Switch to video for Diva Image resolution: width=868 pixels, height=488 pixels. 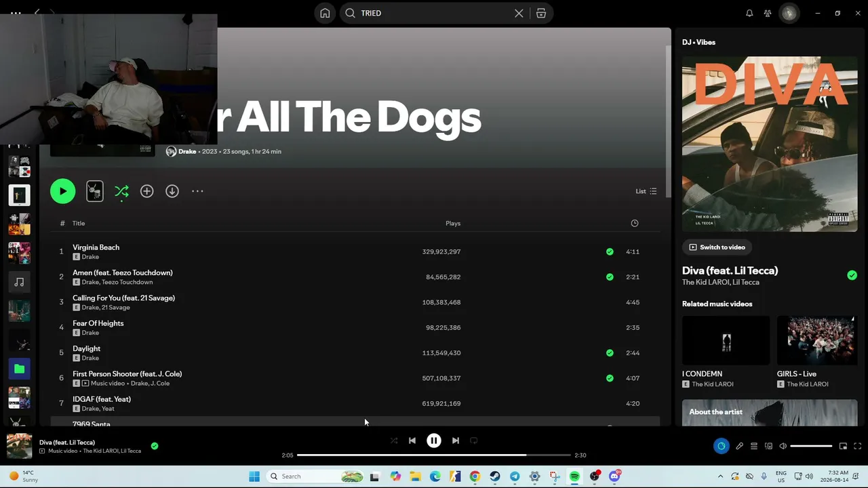pyautogui.click(x=717, y=247)
